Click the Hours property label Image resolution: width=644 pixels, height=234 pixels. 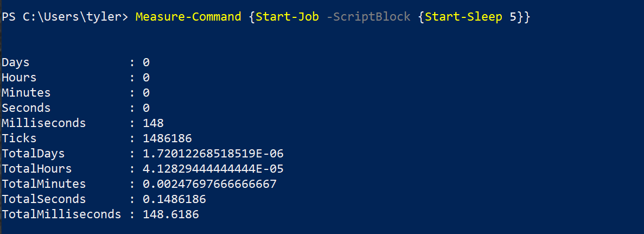(x=19, y=78)
